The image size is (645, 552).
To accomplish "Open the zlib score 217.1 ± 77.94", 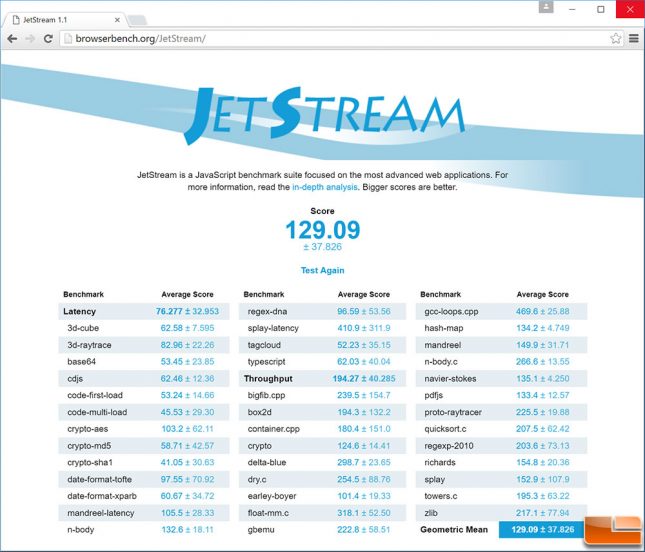I will pos(543,513).
